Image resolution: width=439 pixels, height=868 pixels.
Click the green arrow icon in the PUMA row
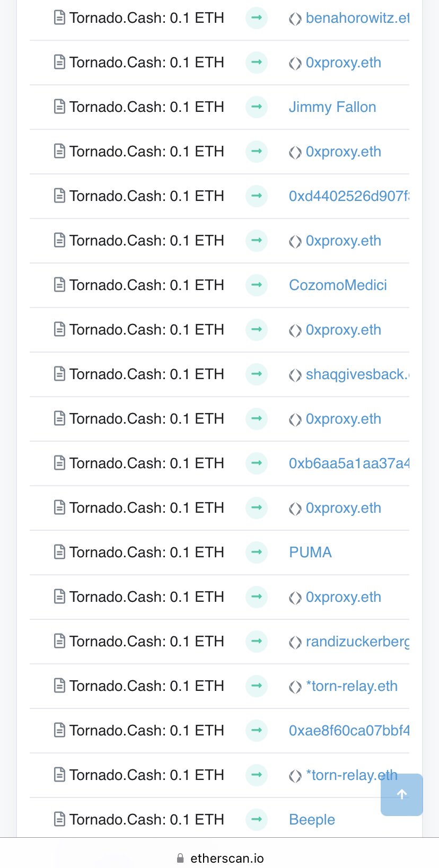point(256,553)
